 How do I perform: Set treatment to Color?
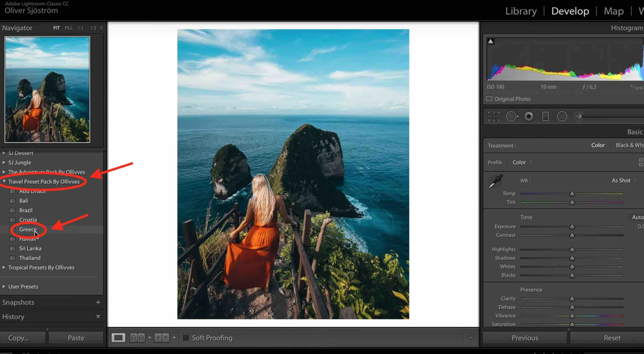coord(598,145)
